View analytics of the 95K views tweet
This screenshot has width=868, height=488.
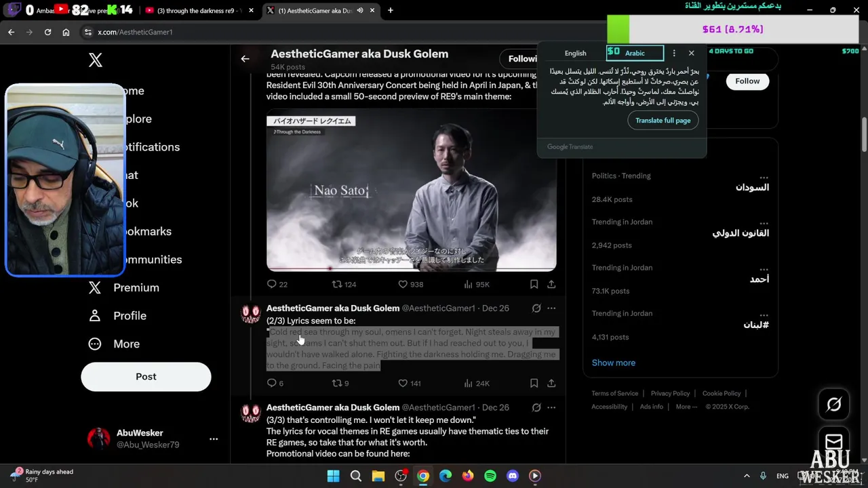pos(469,284)
